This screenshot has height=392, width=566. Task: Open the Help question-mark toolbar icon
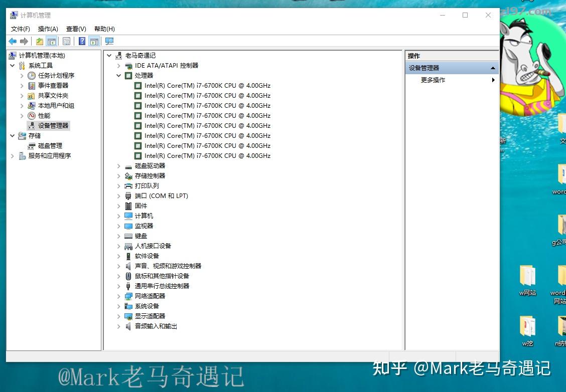click(x=82, y=42)
